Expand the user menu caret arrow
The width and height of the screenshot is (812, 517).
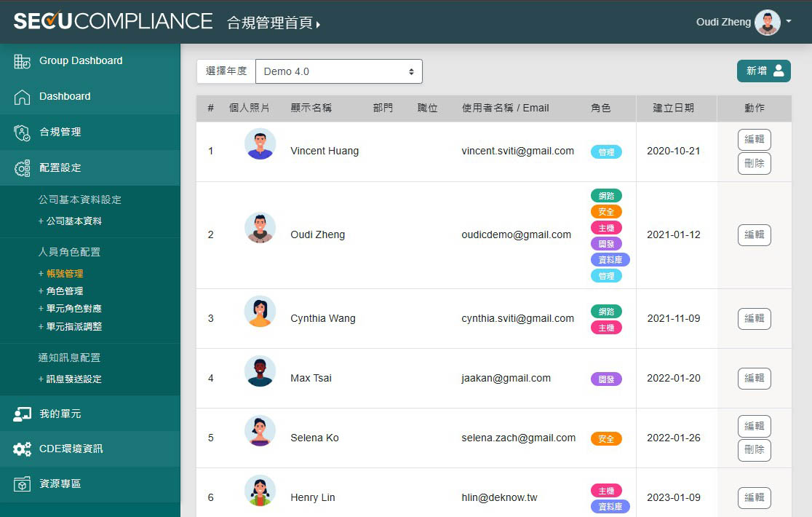pos(789,22)
